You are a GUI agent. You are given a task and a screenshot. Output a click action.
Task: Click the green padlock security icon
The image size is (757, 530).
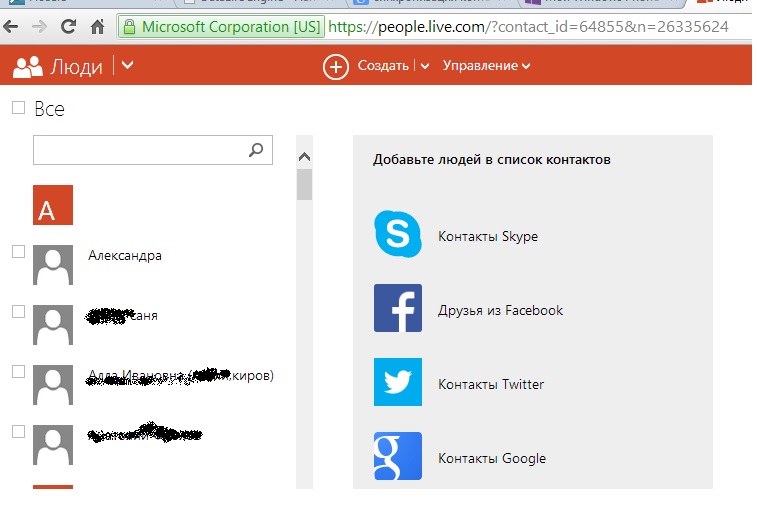click(129, 27)
